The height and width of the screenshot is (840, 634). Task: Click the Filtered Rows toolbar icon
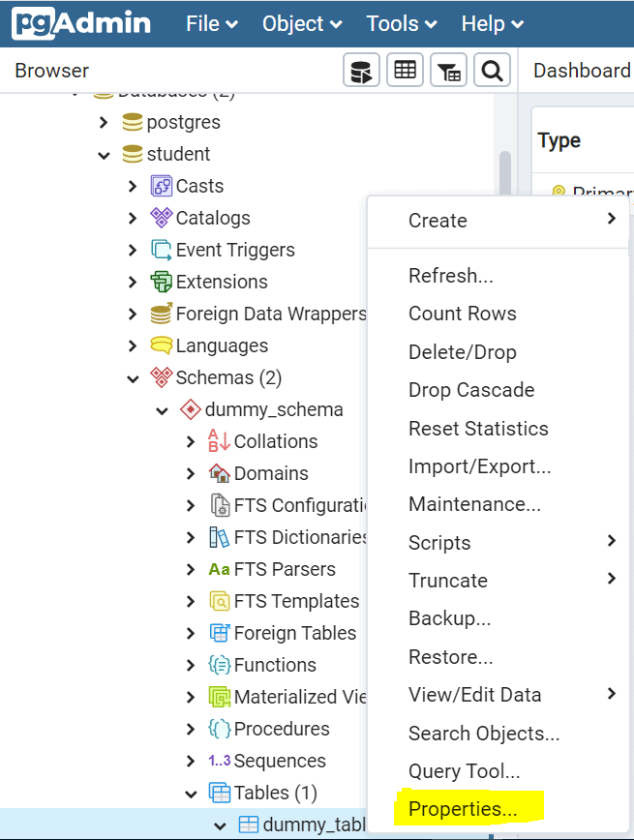point(449,70)
